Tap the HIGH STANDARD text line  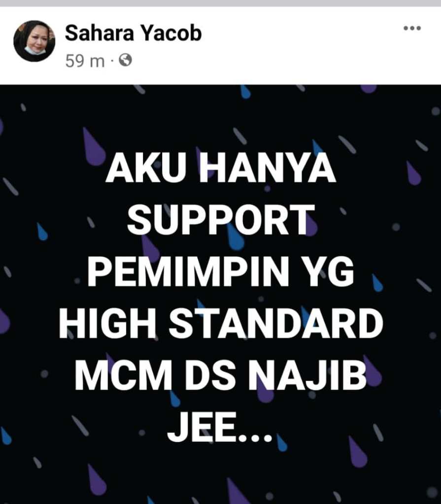221,324
